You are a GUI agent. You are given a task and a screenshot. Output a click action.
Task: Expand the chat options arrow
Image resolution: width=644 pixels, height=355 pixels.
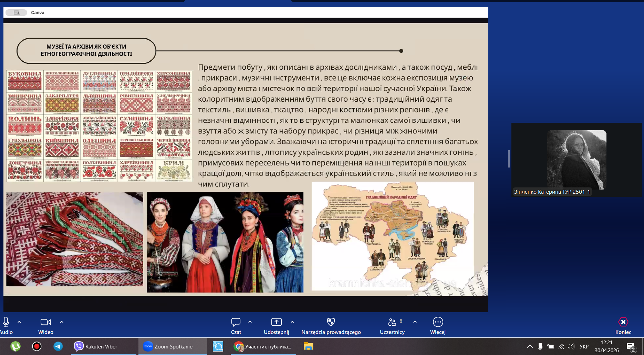pos(250,322)
